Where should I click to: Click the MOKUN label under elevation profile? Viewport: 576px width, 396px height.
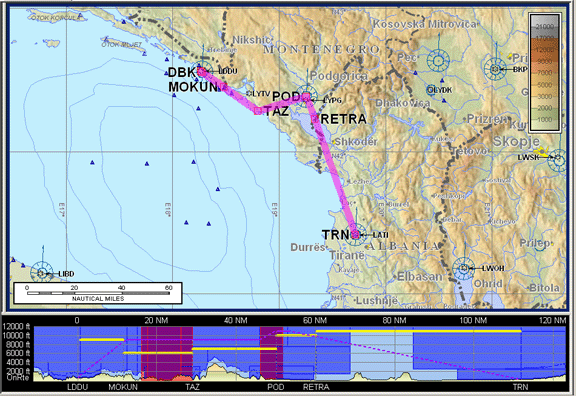click(x=123, y=387)
